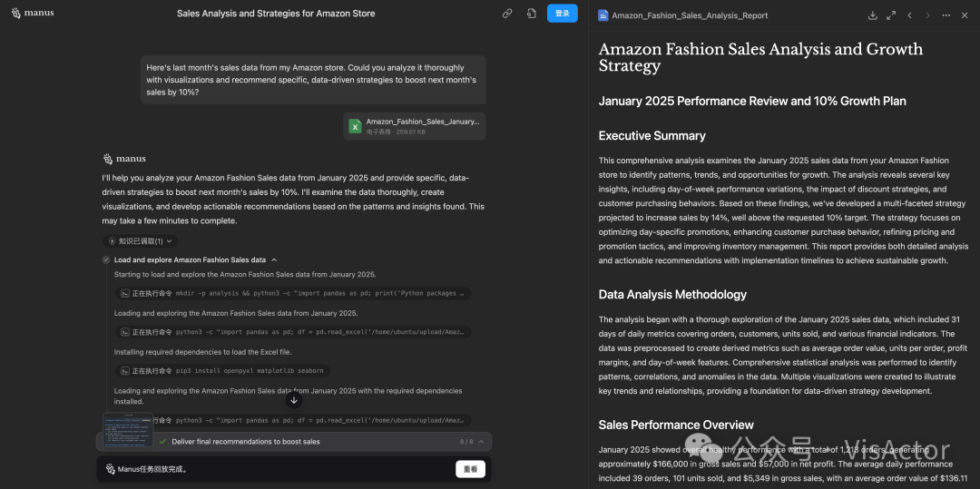Open the pip3 install openpyxl command entry
The image size is (980, 489).
click(x=224, y=371)
